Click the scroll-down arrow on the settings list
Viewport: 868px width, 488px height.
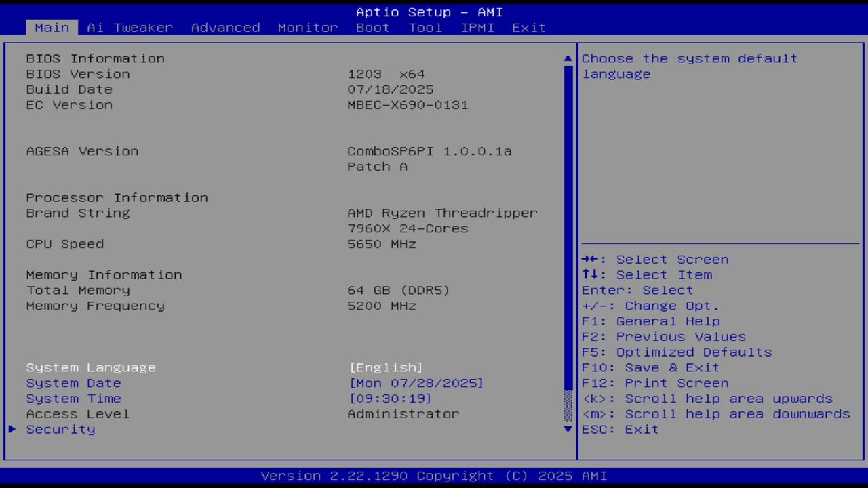click(x=567, y=429)
